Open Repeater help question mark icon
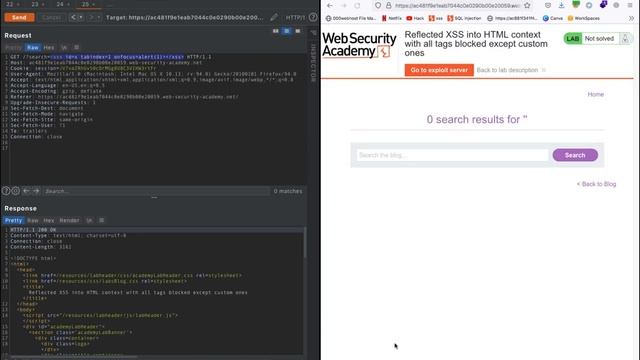 click(x=313, y=17)
